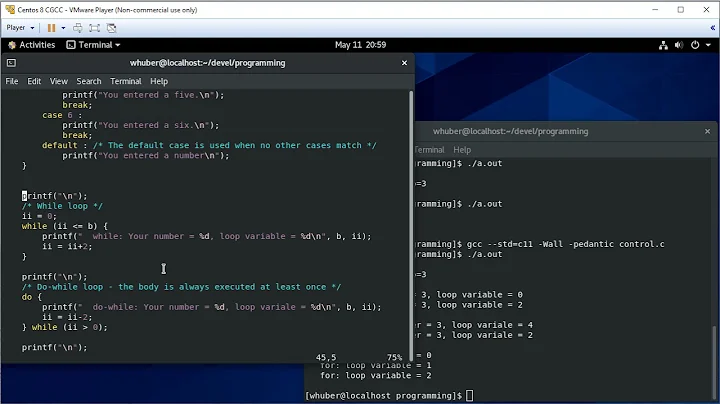Viewport: 720px width, 404px height.
Task: Open Terminal menu in the background terminal
Action: click(x=429, y=150)
